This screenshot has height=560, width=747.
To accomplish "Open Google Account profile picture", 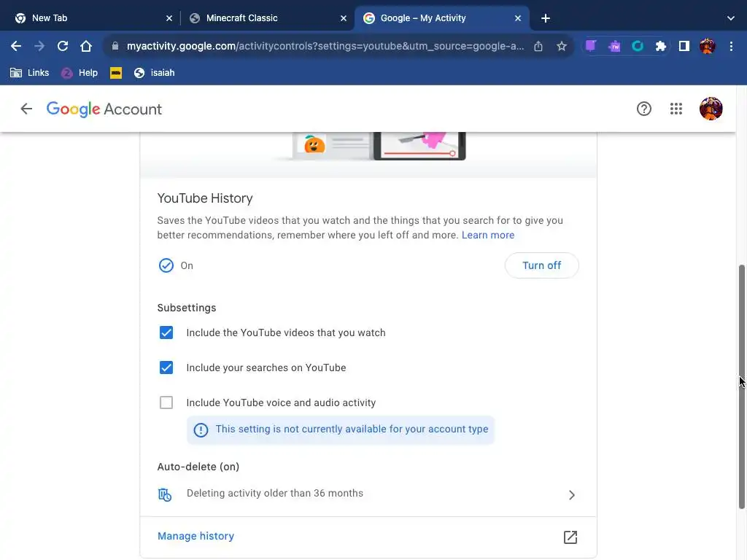I will 711,109.
